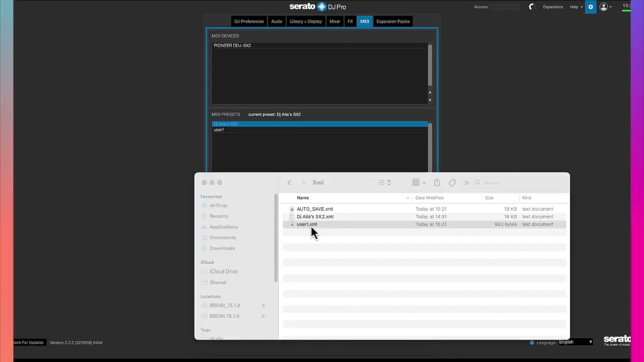This screenshot has width=644, height=362.
Task: Select the Dj Aila's SX2.xml file
Action: coord(424,217)
